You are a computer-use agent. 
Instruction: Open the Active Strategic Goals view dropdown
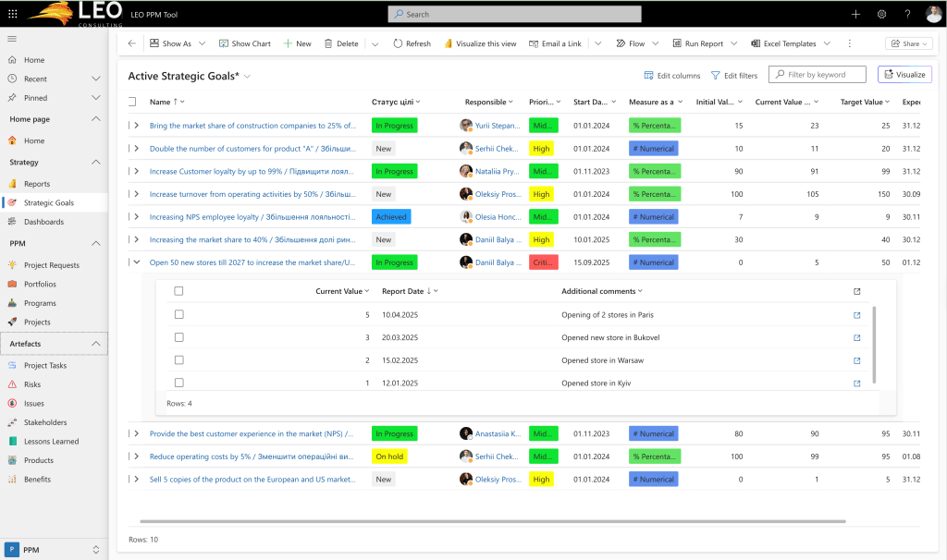pyautogui.click(x=248, y=76)
